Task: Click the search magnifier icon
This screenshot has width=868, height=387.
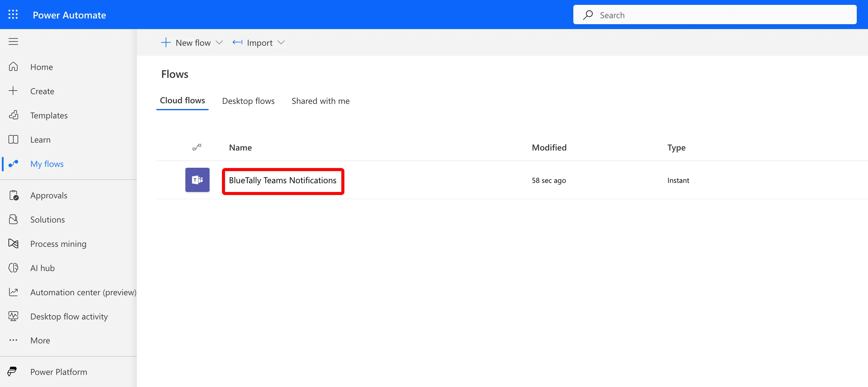Action: point(588,15)
